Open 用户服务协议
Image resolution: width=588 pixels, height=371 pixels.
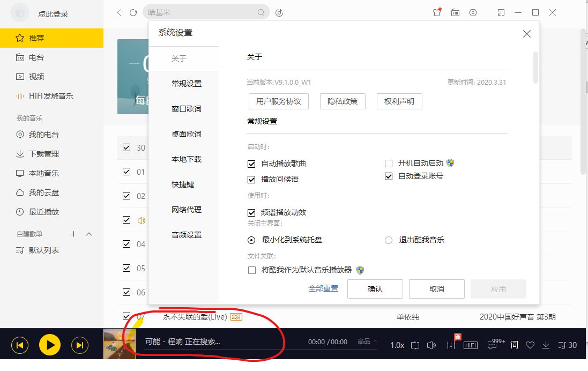tap(279, 101)
